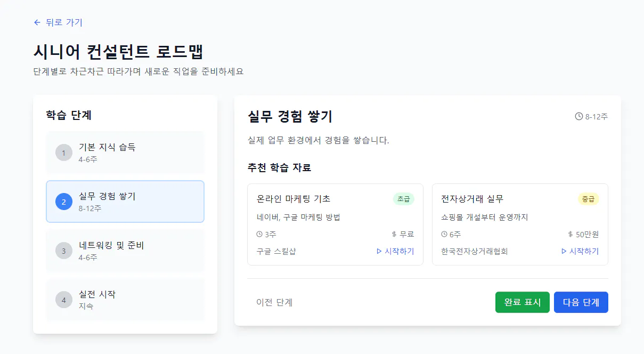Open the 기본 지식 습득 step
The width and height of the screenshot is (644, 354).
click(x=125, y=152)
